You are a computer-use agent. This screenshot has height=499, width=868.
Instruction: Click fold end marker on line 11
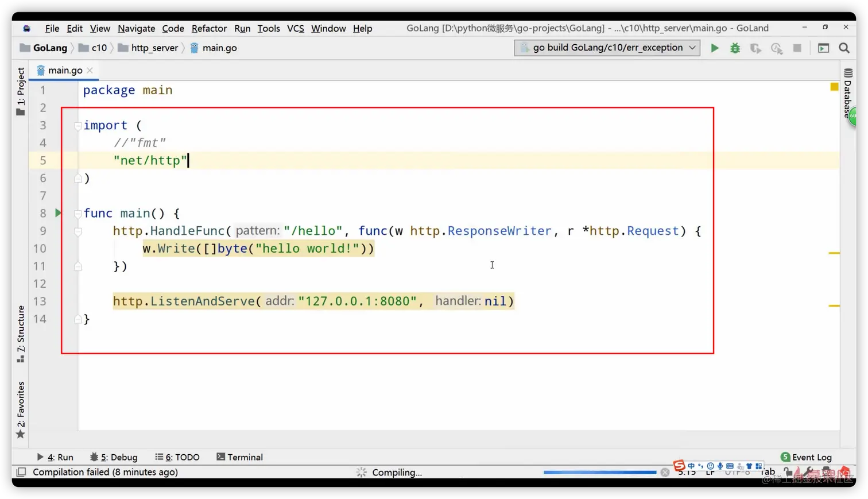coord(77,266)
